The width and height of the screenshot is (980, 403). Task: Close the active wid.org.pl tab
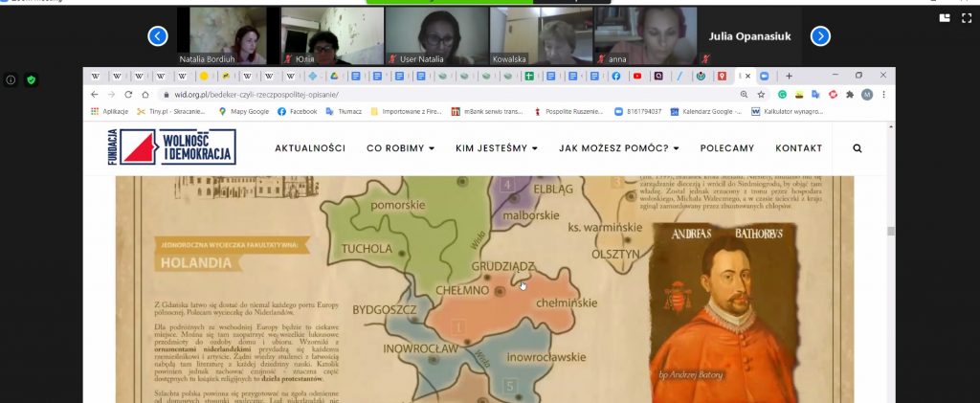coord(748,76)
